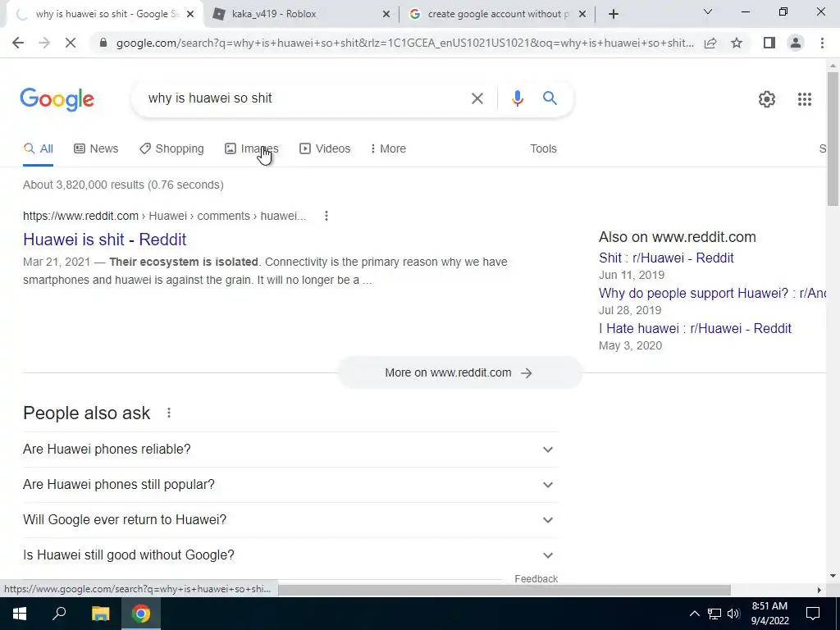Click "More on www.reddit.com"
840x630 pixels.
click(x=459, y=372)
